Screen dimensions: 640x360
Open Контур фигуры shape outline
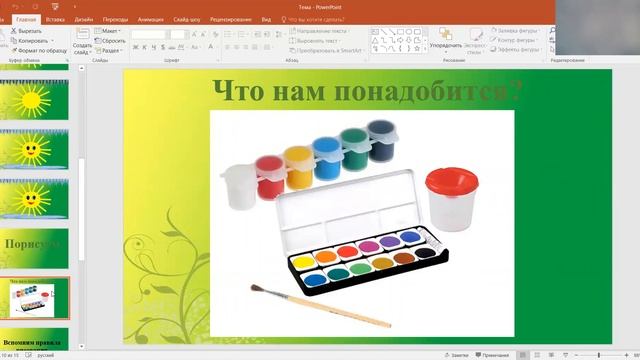514,40
